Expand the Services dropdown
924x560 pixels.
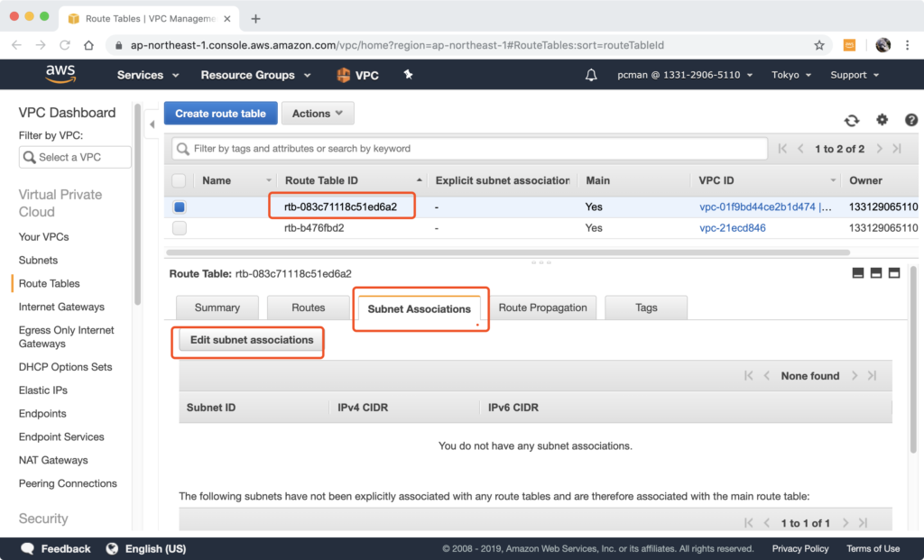click(148, 75)
